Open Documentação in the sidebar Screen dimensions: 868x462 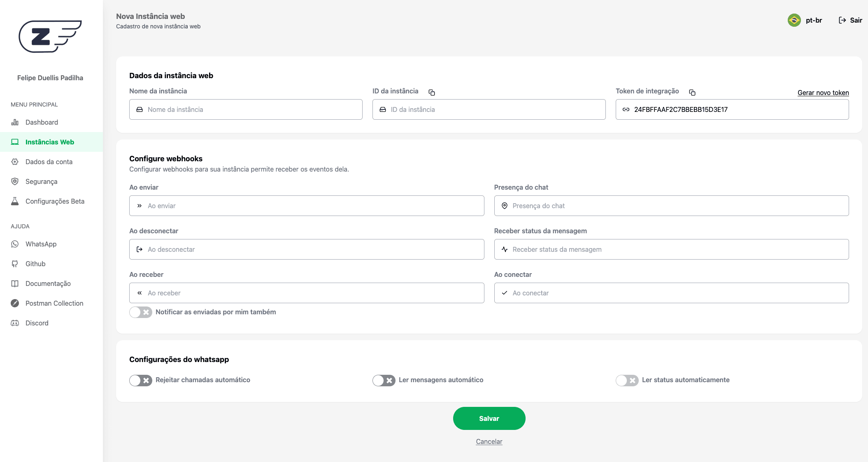51,283
